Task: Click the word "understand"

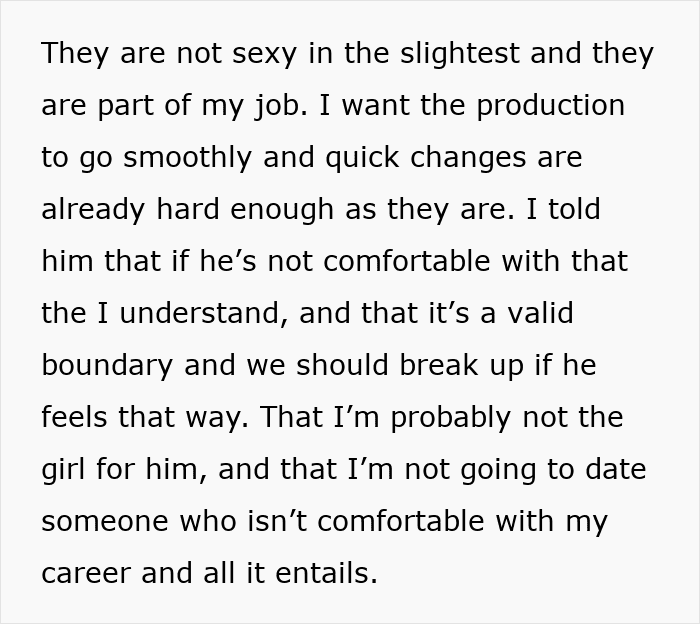Action: coord(197,313)
